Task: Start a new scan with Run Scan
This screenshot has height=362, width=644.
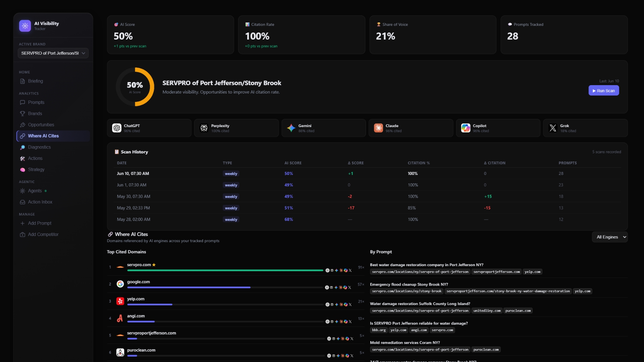Action: coord(604,90)
